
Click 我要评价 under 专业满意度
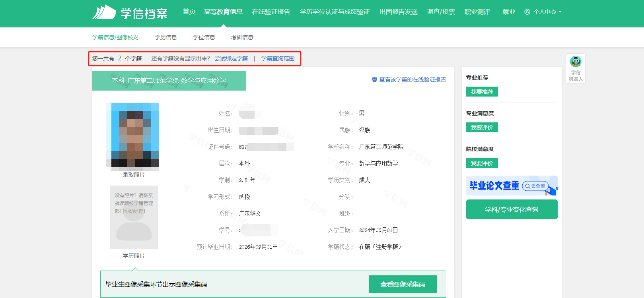tap(482, 128)
